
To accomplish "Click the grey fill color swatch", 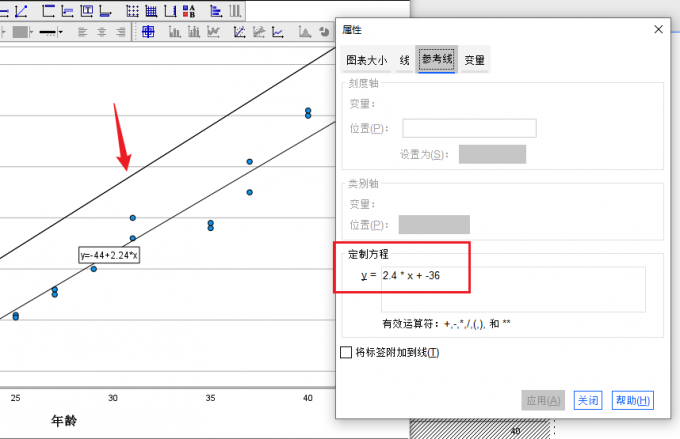I will pyautogui.click(x=20, y=32).
